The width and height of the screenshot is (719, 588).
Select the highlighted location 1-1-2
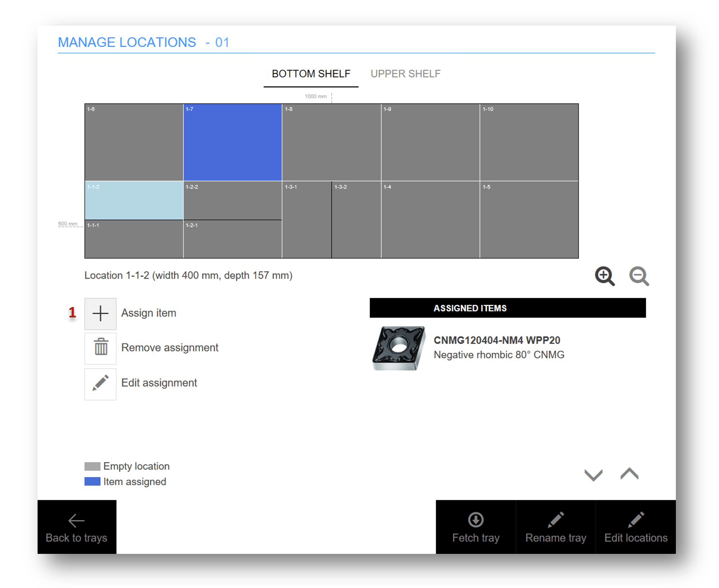(x=134, y=201)
